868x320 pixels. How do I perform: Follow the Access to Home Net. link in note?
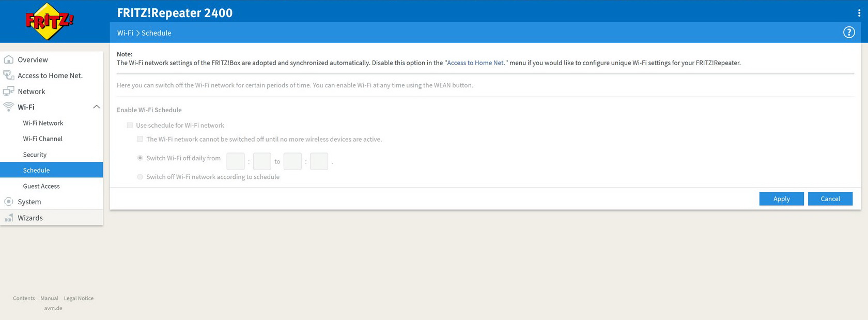click(476, 63)
